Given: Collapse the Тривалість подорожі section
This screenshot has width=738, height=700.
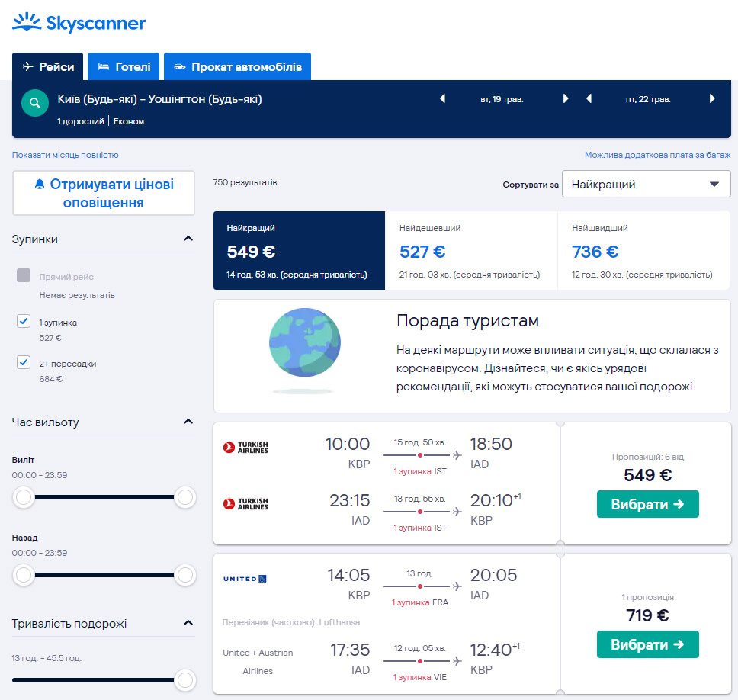Looking at the screenshot, I should coord(188,623).
